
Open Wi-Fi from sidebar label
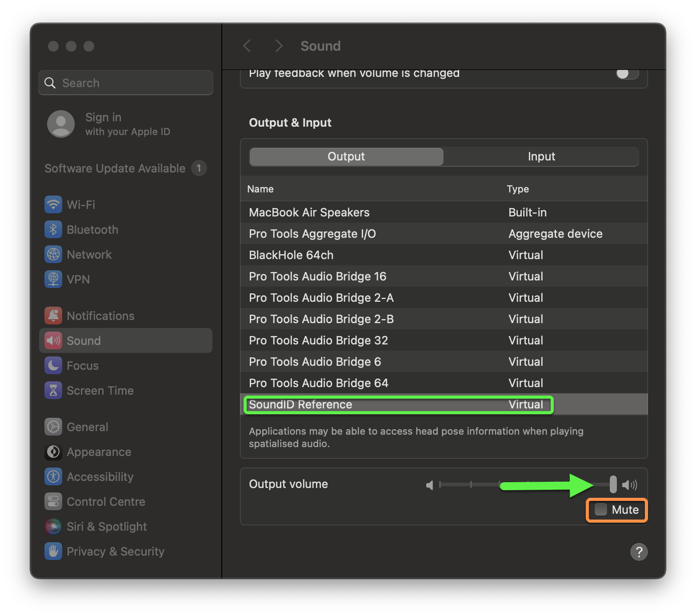81,204
